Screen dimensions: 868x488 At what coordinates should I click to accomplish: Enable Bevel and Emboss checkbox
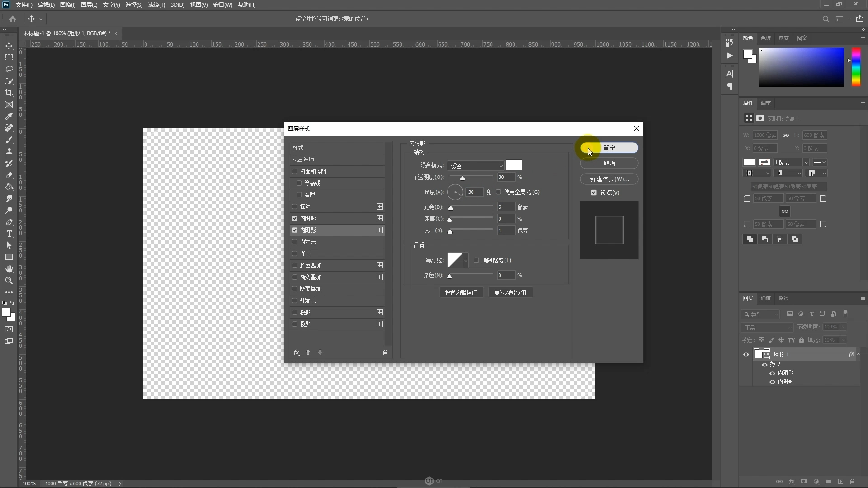point(295,171)
